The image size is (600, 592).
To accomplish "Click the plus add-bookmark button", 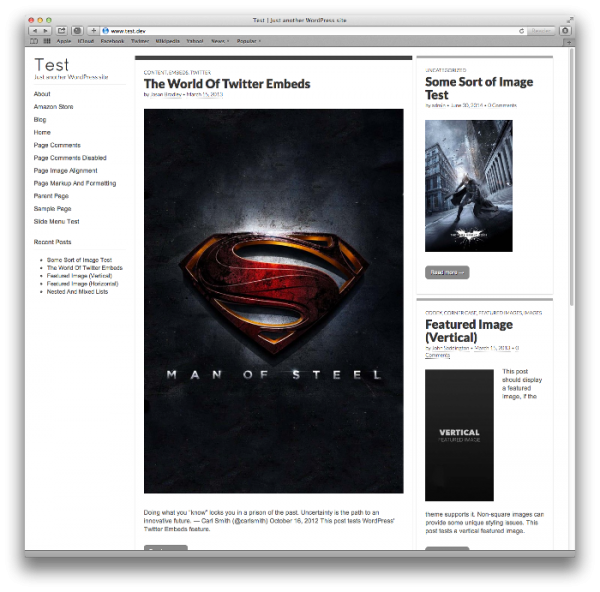I will click(93, 31).
